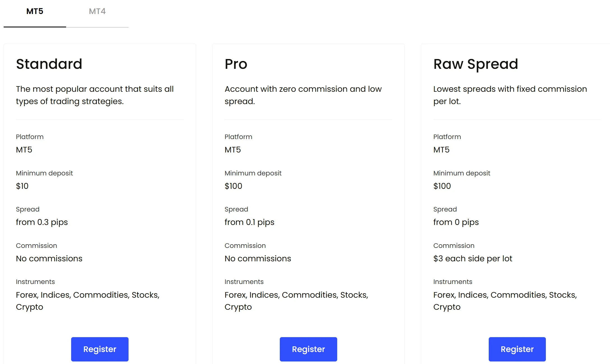
Task: Switch to the MT4 tab
Action: 97,11
